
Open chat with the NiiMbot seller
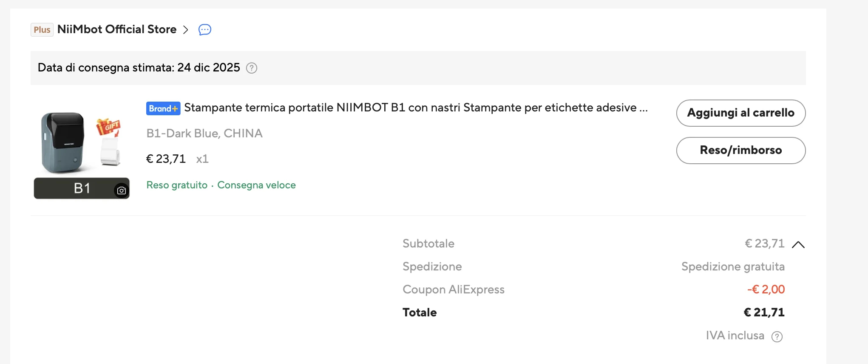click(204, 30)
